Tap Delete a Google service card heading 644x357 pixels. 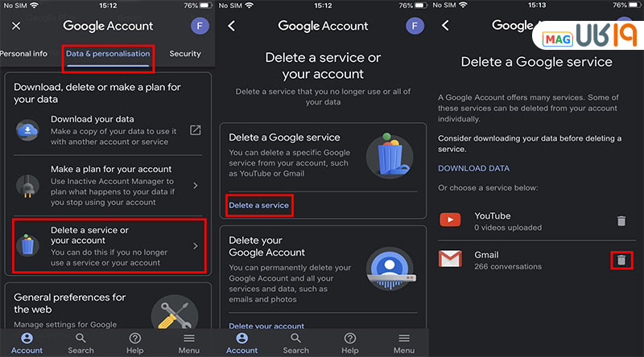[284, 137]
